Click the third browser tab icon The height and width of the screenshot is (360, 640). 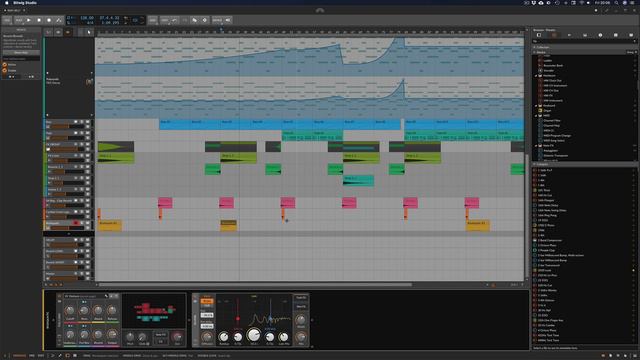569,36
